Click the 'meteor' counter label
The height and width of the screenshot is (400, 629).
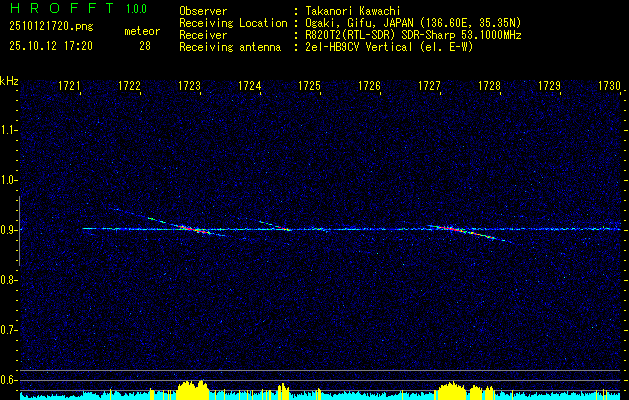click(142, 31)
